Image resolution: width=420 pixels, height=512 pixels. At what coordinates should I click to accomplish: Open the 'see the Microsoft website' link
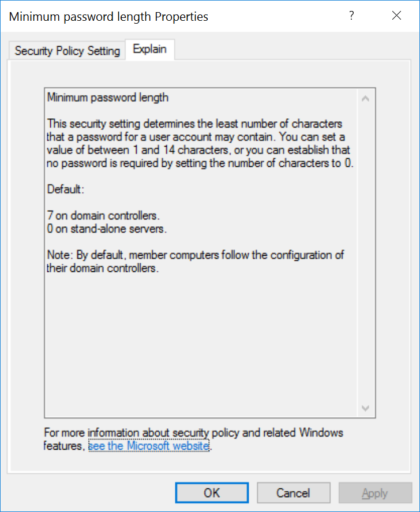(148, 446)
